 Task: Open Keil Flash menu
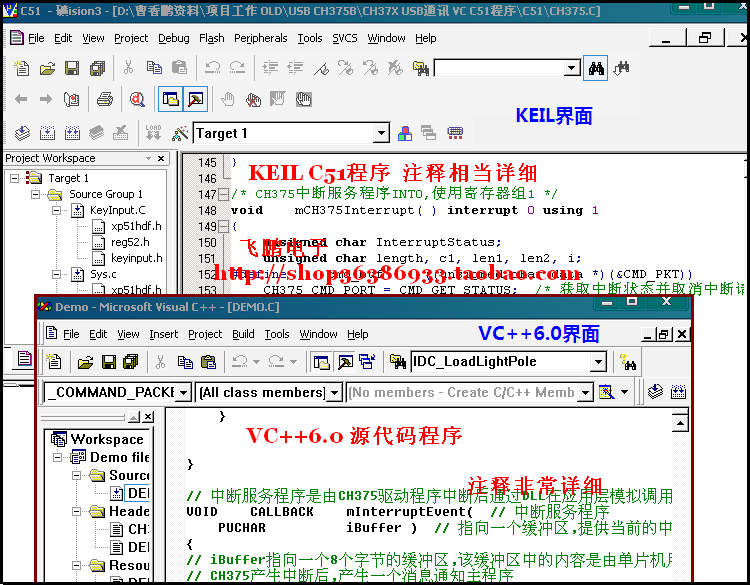tap(211, 38)
